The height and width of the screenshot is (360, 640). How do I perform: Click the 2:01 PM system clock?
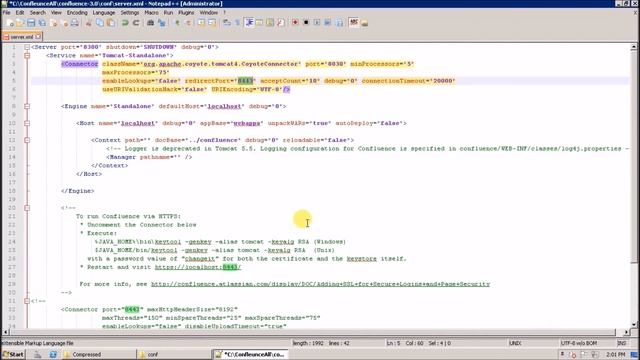(616, 354)
